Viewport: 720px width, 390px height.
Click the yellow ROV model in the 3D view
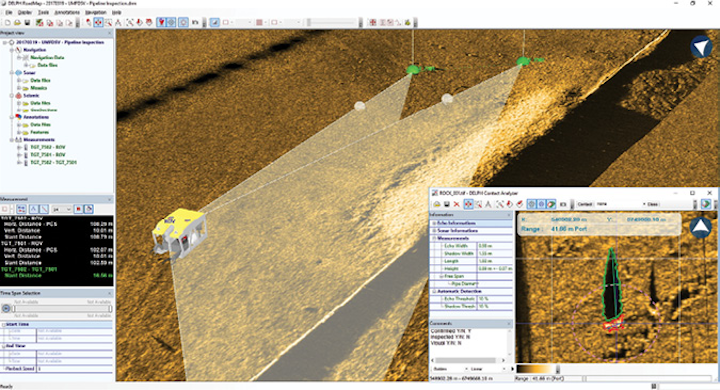(179, 232)
